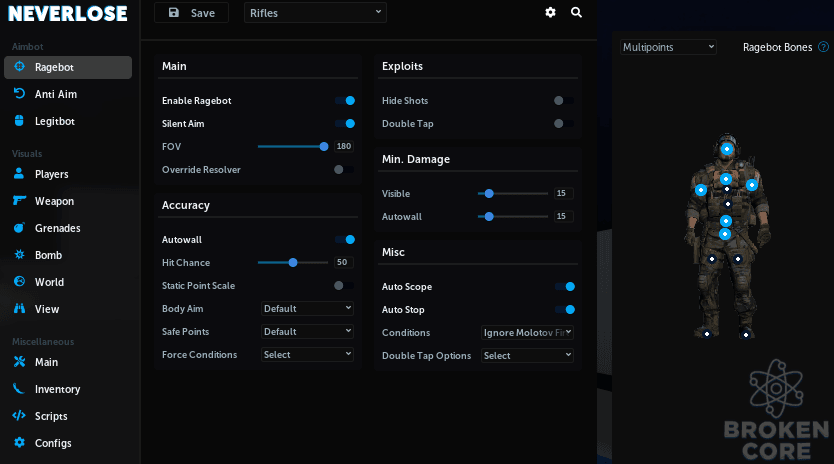This screenshot has height=464, width=834.
Task: Click the Visible damage value field
Action: click(563, 193)
